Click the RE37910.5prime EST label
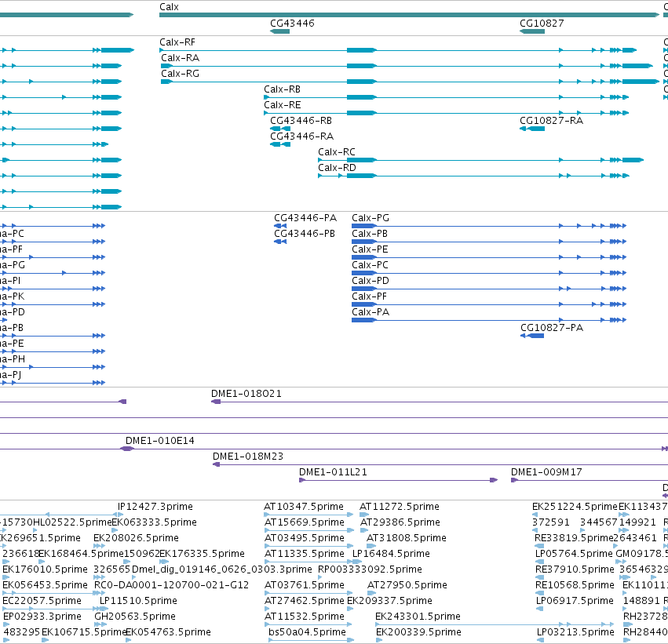The width and height of the screenshot is (668, 644). [x=575, y=569]
